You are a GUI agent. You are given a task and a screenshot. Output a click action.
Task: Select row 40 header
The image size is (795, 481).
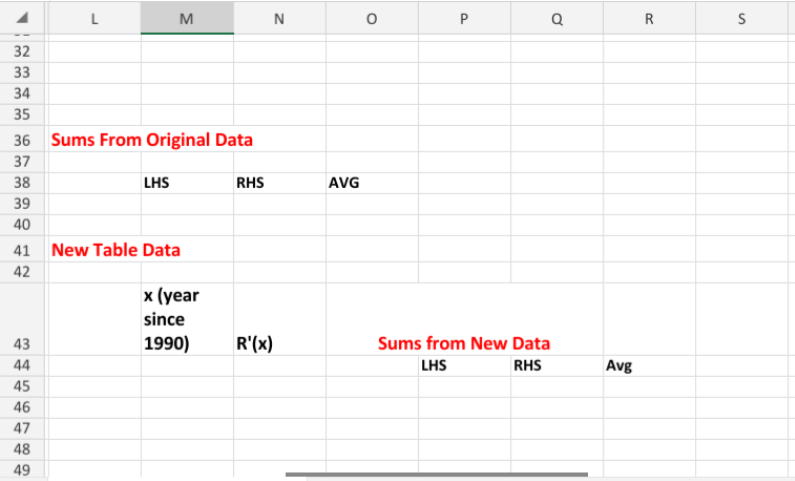[x=22, y=225]
